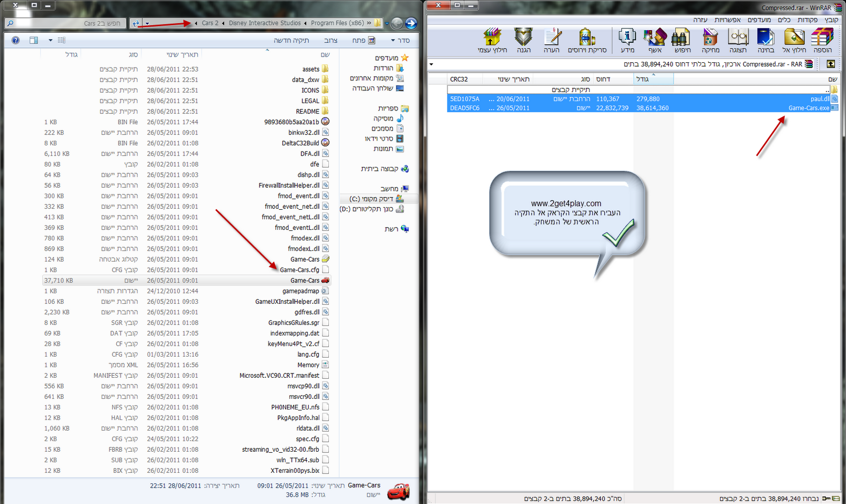Open the תמונות (Pictures) library

point(389,148)
